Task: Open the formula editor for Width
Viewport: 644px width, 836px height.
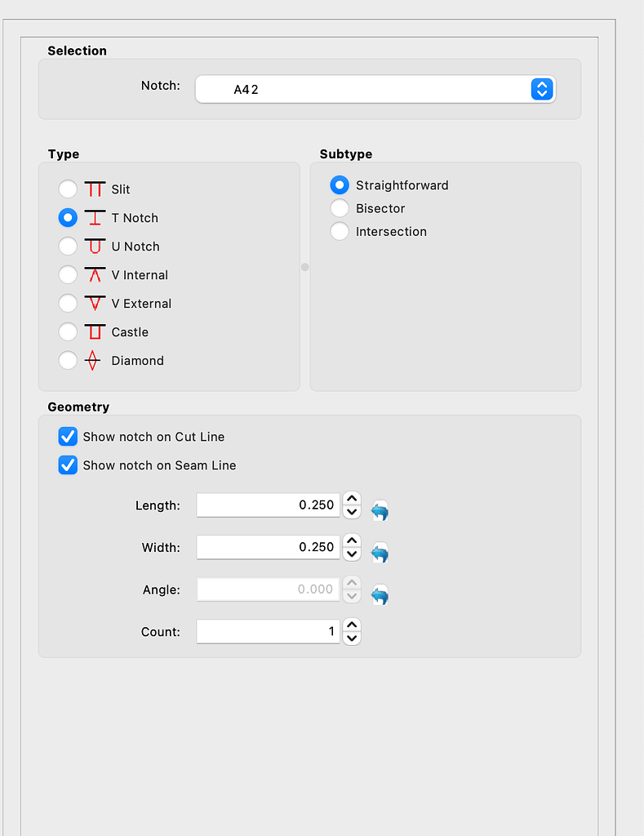Action: tap(379, 553)
